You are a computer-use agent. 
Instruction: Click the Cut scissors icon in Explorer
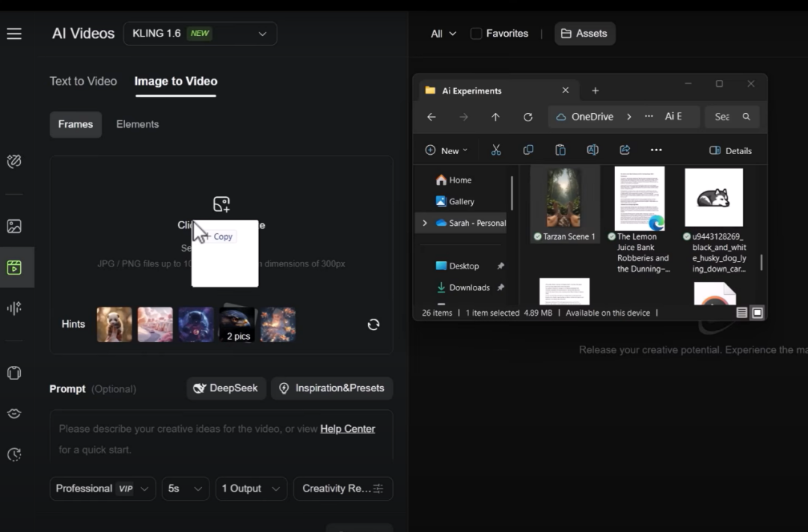495,150
